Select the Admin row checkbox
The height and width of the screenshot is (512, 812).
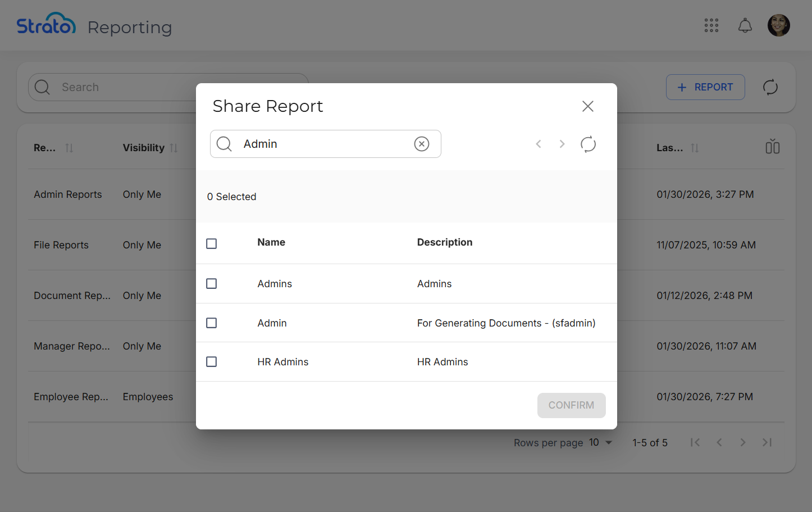click(x=212, y=323)
